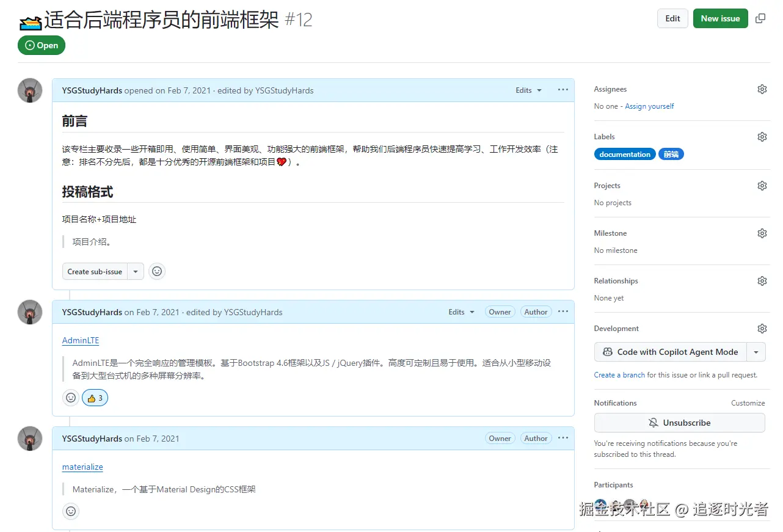Image resolution: width=783 pixels, height=532 pixels.
Task: Click Create a branch link
Action: [x=619, y=375]
